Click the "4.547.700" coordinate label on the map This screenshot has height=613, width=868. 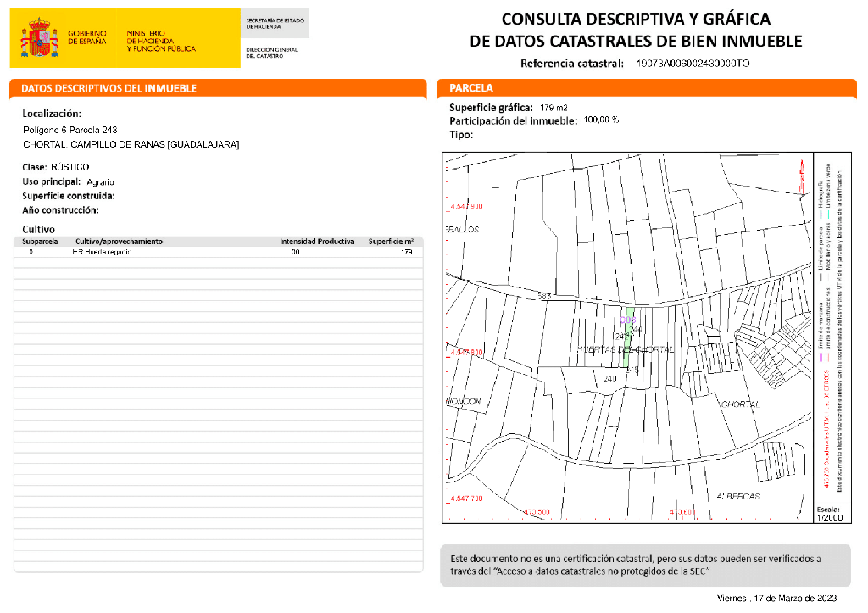click(466, 499)
